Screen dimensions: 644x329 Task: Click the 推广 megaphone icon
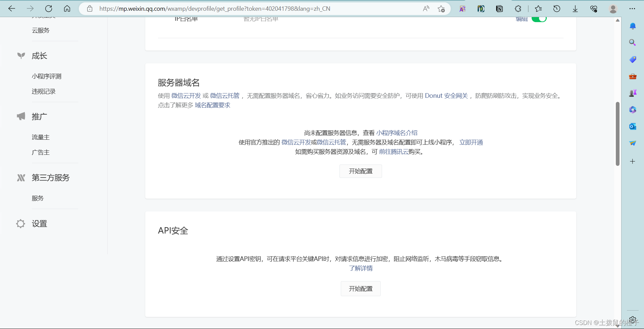21,116
